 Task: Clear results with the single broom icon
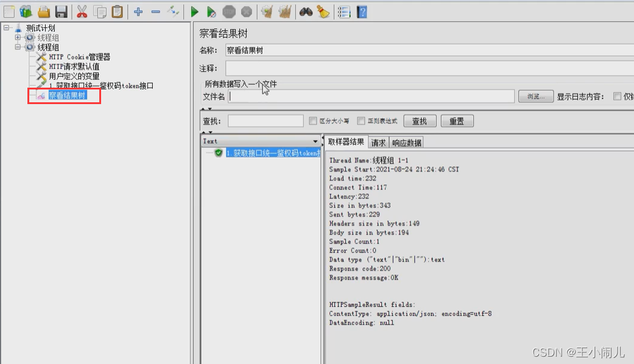click(x=267, y=12)
